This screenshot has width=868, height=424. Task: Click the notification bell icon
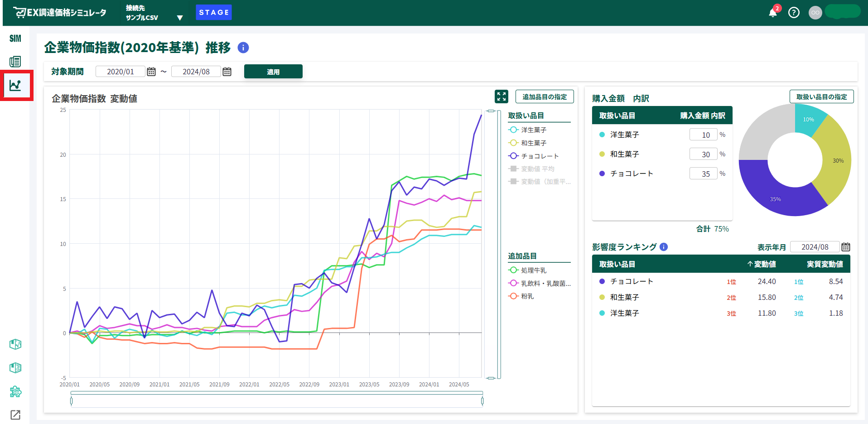click(x=772, y=13)
